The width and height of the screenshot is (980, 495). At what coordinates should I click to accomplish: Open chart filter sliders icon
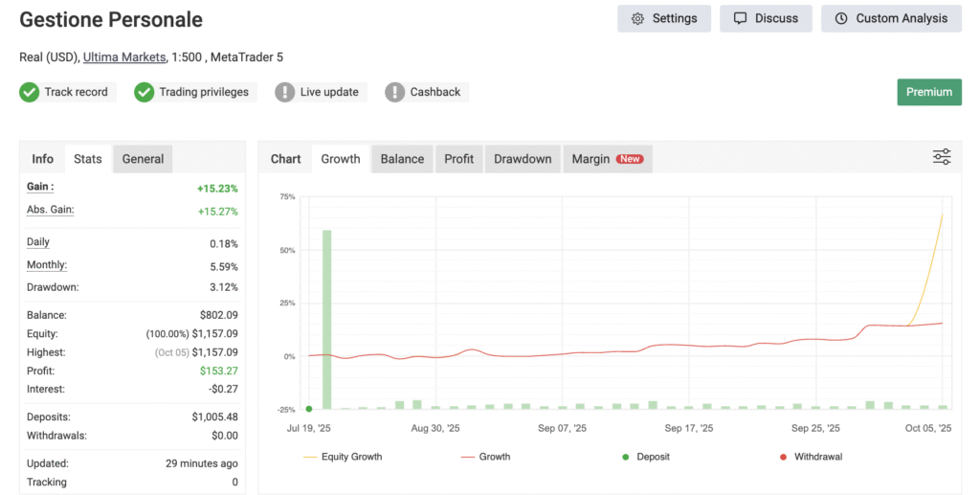tap(942, 157)
